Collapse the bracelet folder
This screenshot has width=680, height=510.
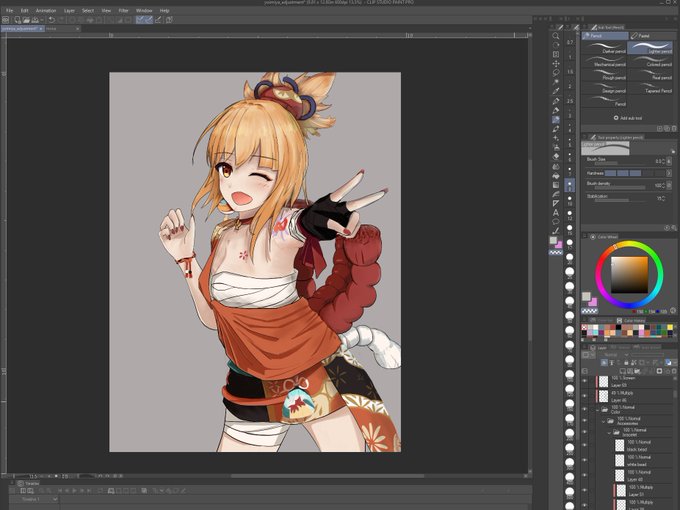(609, 432)
